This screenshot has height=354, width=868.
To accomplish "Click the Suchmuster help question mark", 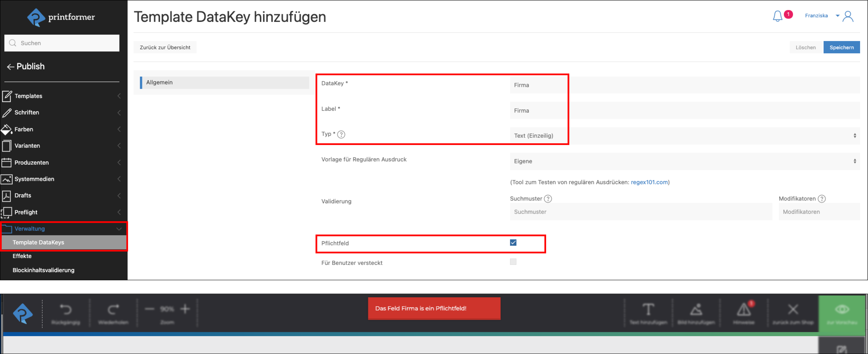I will 548,199.
